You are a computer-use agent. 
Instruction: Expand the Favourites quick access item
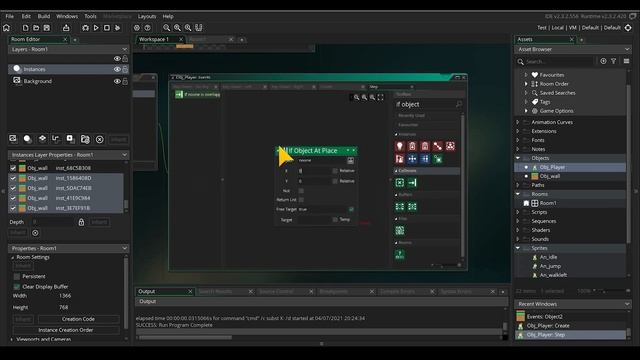[526, 75]
